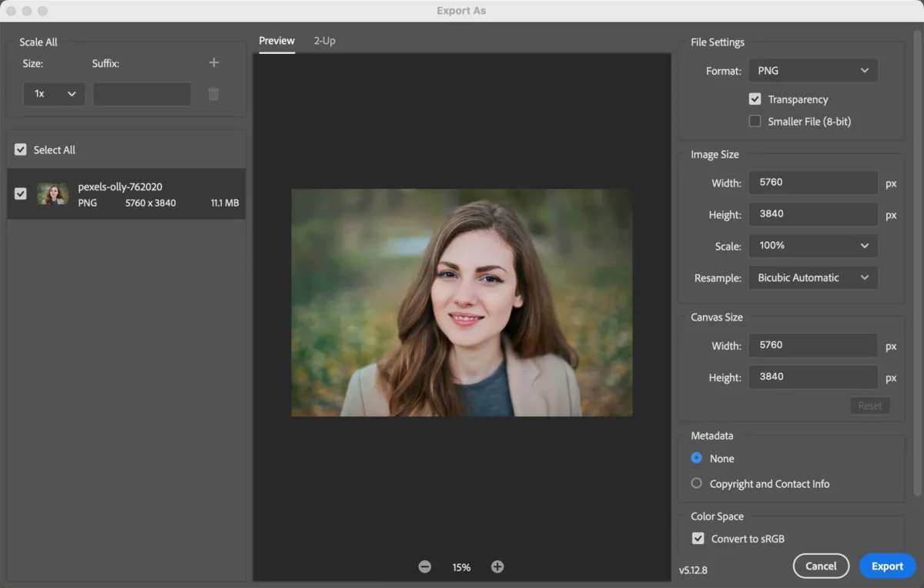Expand the Scale 100% dropdown
Screen dimensions: 924x588
812,246
